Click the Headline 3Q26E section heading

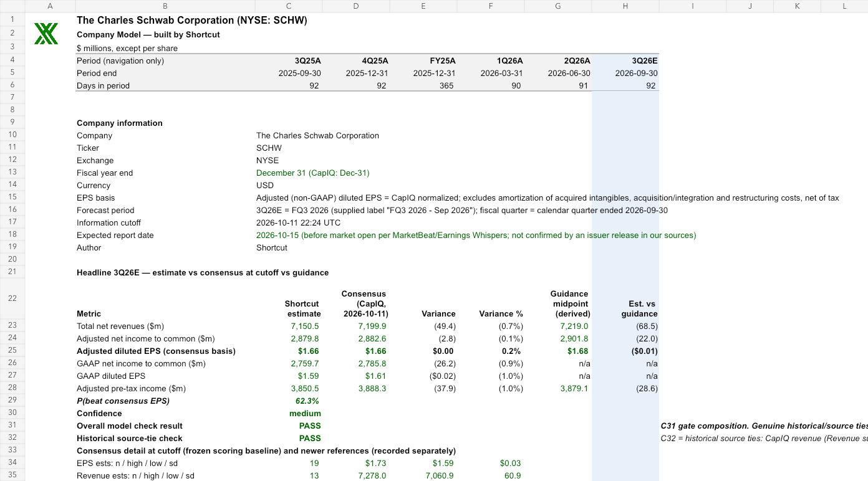click(203, 272)
